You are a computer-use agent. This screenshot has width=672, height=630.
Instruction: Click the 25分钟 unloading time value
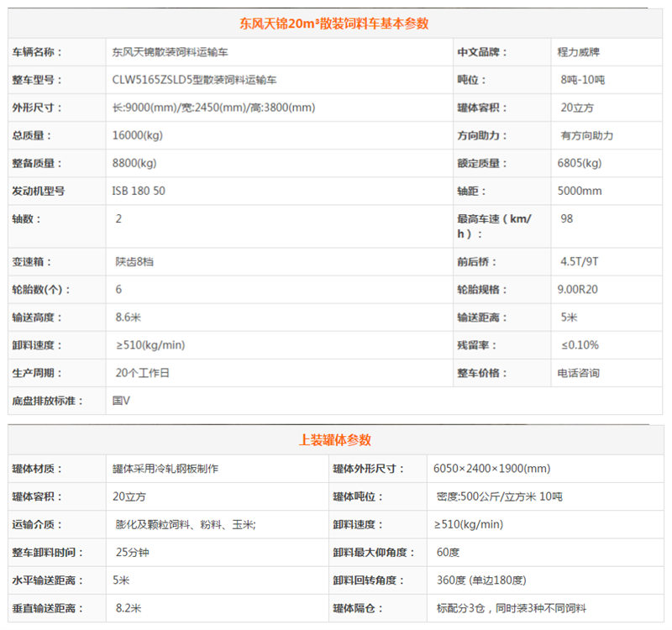coord(133,553)
